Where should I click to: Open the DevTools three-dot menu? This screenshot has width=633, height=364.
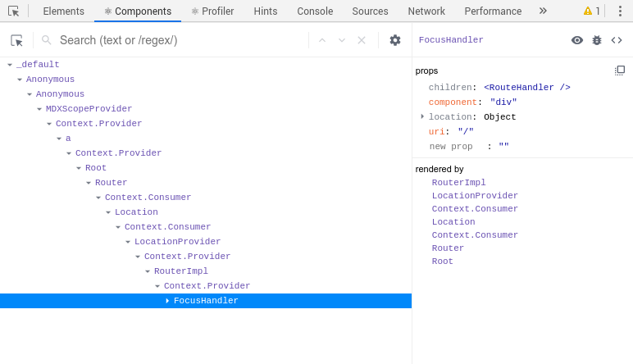tap(620, 11)
